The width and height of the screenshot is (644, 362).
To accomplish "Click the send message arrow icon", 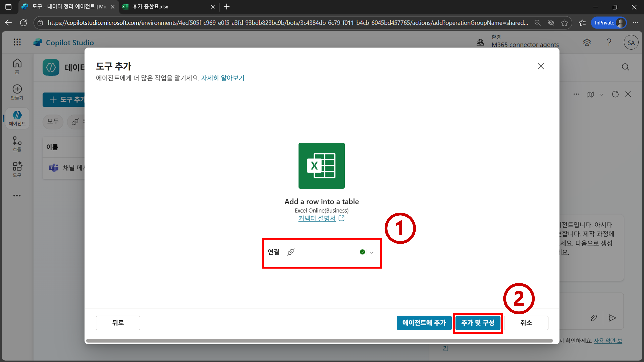I will (x=612, y=318).
